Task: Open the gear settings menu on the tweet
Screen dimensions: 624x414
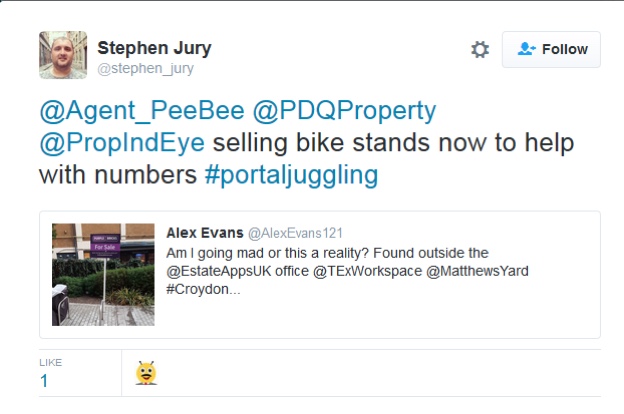Action: (x=480, y=49)
